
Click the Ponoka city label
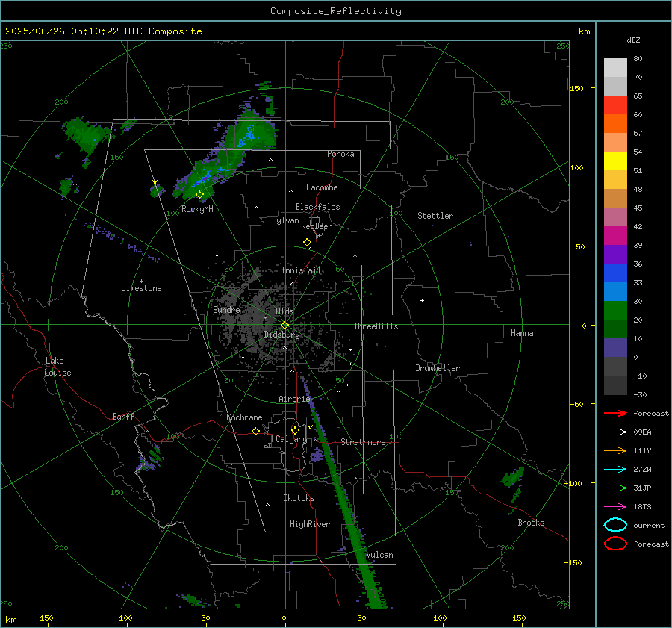[x=340, y=155]
